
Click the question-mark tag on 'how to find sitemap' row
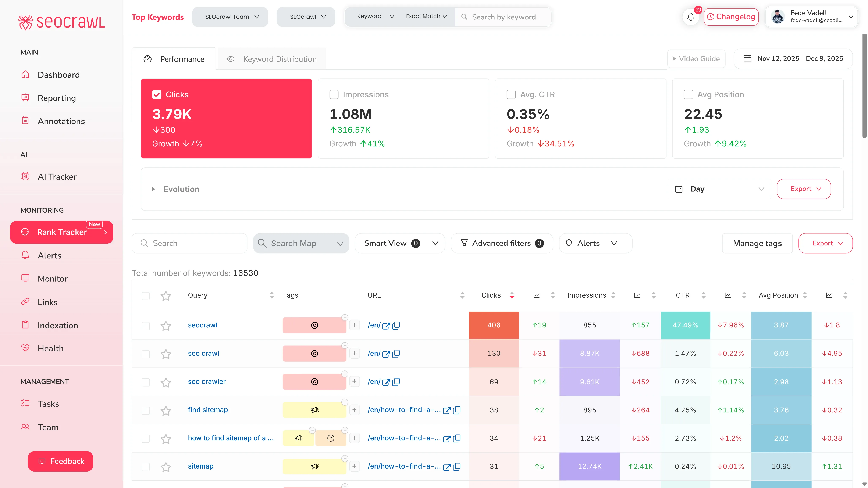pos(331,438)
